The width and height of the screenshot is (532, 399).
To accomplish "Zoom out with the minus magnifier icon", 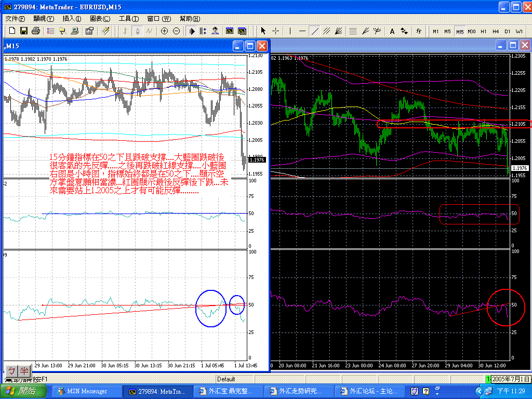I will click(x=177, y=31).
